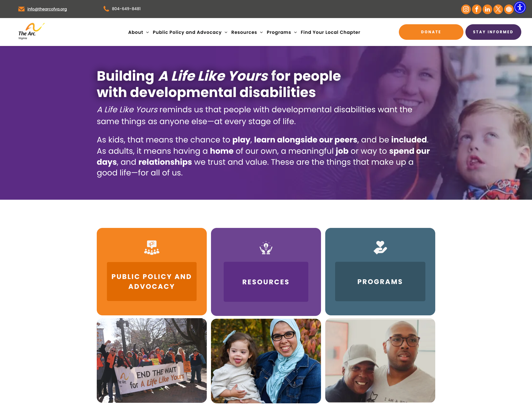Open the Instagram social icon
Image resolution: width=532 pixels, height=409 pixels.
click(x=466, y=9)
